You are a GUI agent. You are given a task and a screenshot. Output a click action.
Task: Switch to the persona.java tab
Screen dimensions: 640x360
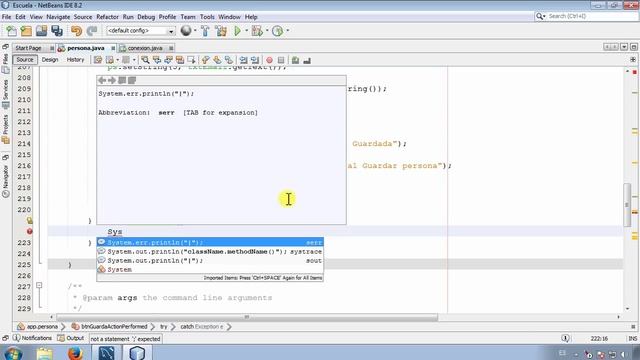86,48
